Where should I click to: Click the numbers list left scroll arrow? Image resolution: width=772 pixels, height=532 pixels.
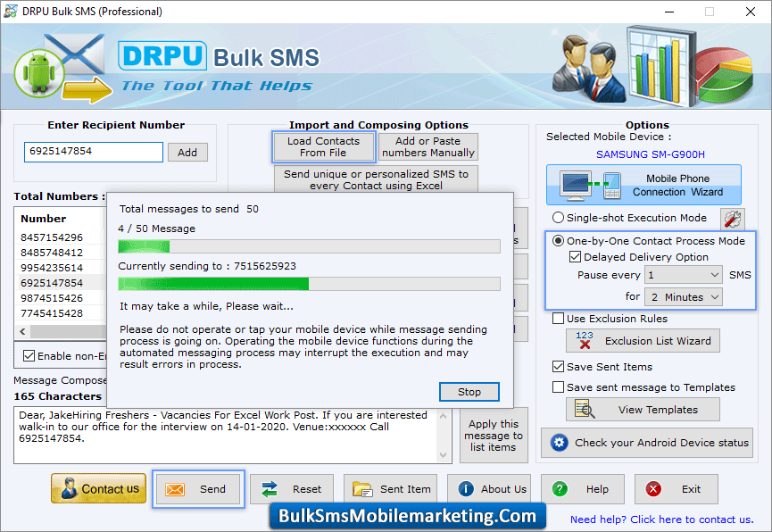[22, 331]
